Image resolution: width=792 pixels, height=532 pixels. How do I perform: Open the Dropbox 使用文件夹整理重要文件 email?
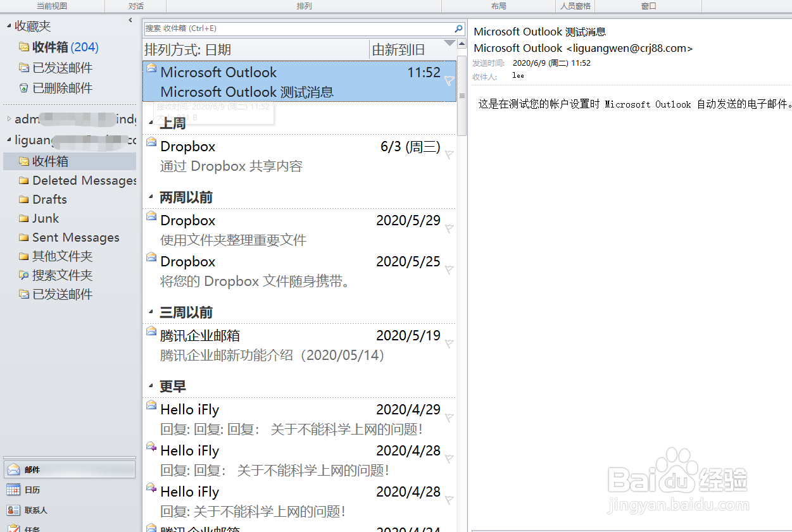(299, 230)
